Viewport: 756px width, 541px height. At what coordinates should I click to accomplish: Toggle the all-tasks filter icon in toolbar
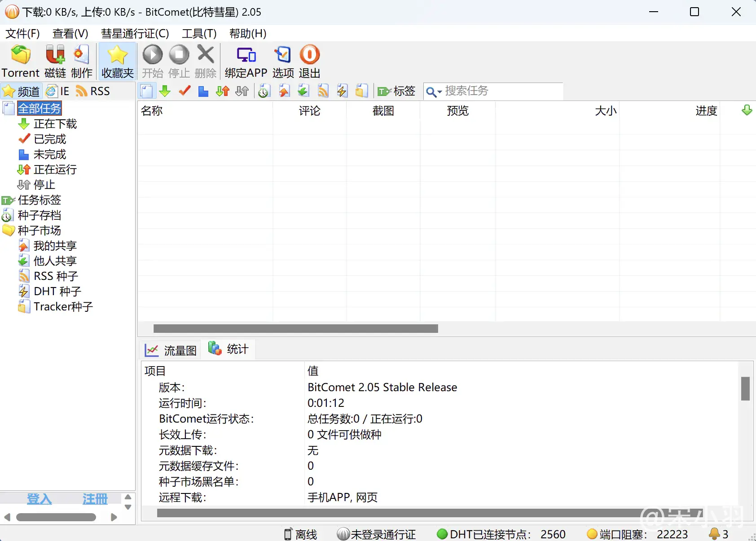[146, 91]
